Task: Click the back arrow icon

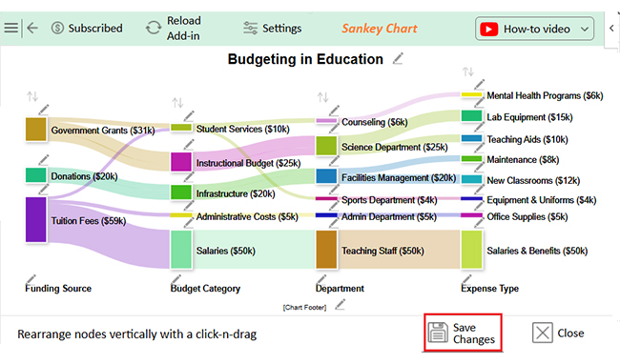Action: click(x=32, y=28)
